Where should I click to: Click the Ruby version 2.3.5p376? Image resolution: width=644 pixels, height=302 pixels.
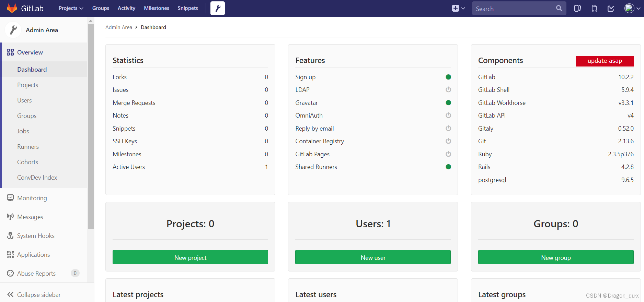(x=621, y=154)
